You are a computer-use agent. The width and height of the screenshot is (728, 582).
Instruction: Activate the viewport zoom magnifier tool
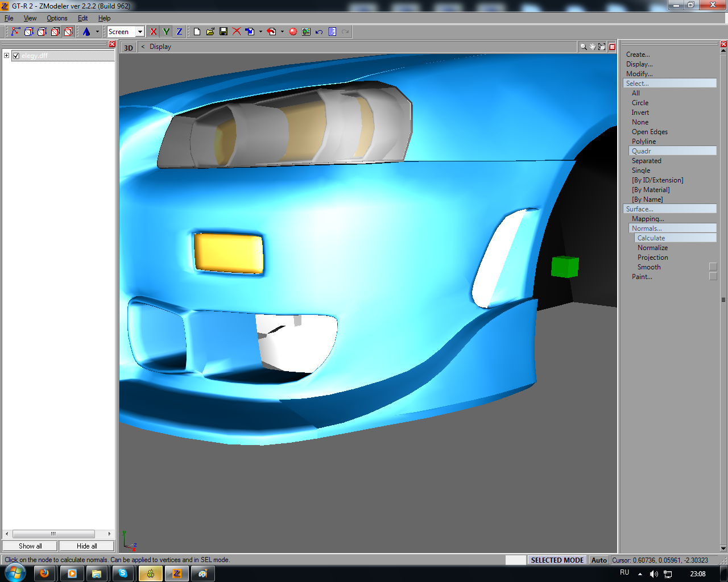583,47
